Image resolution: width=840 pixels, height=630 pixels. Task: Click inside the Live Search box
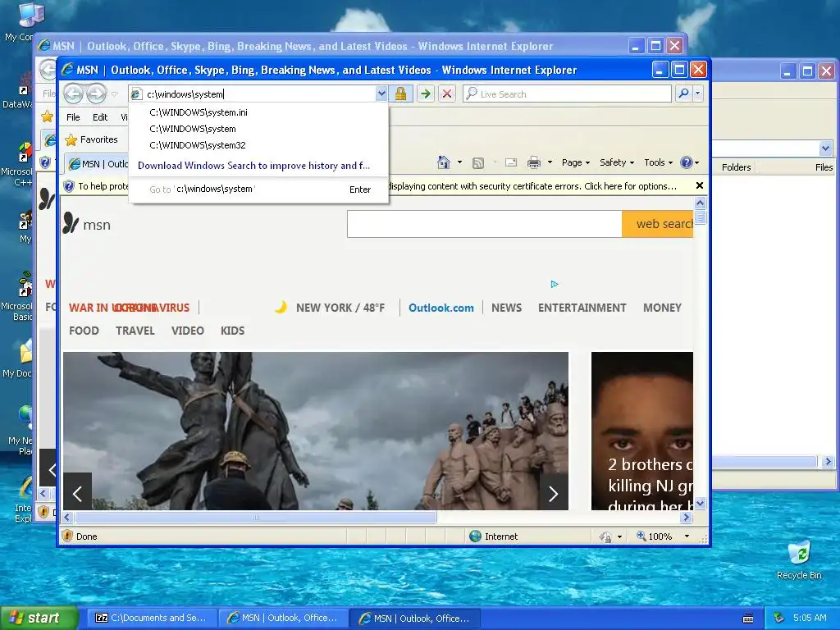[567, 94]
